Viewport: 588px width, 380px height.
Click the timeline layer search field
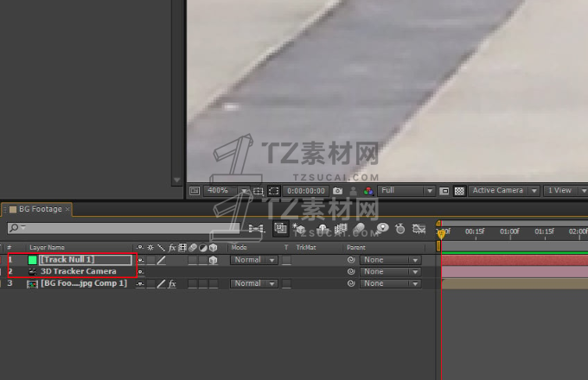pyautogui.click(x=124, y=228)
